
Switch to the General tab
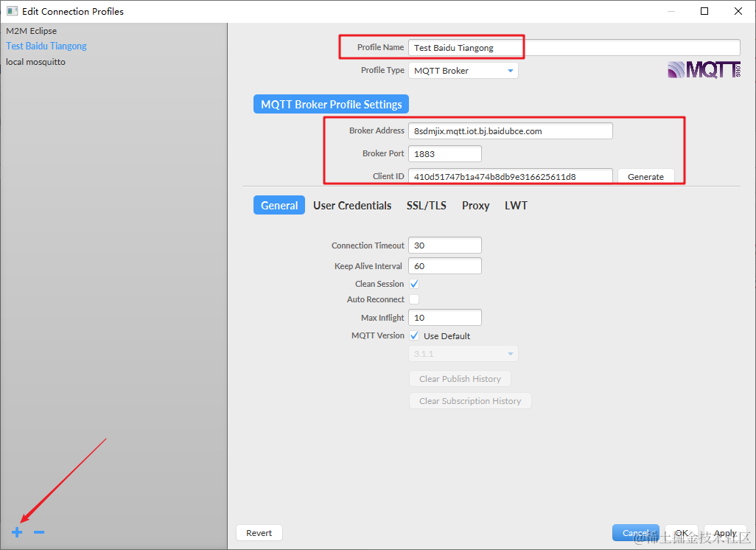pyautogui.click(x=279, y=205)
